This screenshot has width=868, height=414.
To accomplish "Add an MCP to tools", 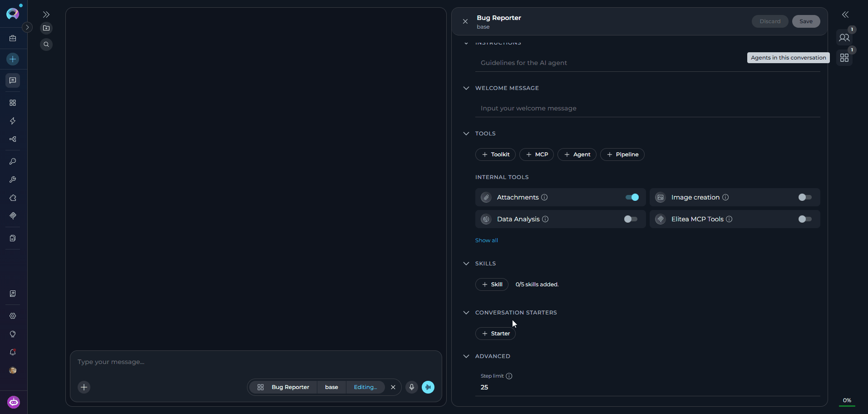I will 537,155.
